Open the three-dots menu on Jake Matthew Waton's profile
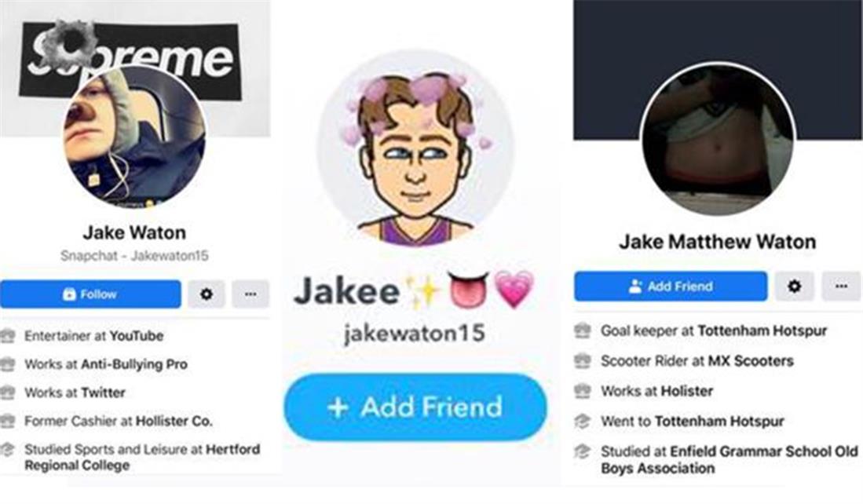Viewport: 863px width, 504px height. pyautogui.click(x=841, y=286)
